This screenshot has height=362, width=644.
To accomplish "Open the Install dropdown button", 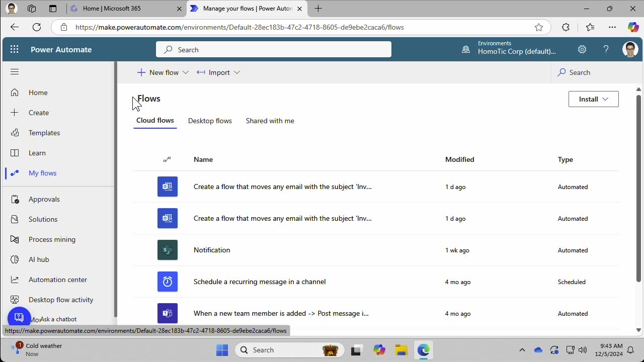I will coord(593,99).
